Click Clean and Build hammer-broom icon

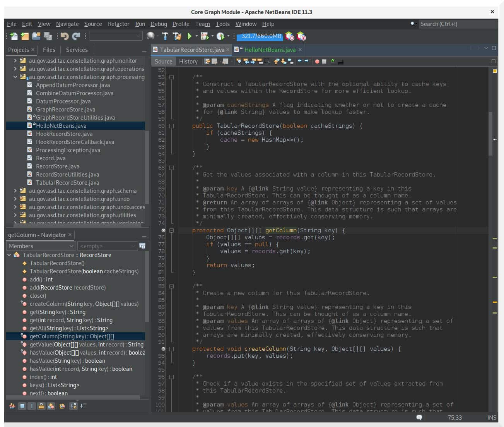177,36
